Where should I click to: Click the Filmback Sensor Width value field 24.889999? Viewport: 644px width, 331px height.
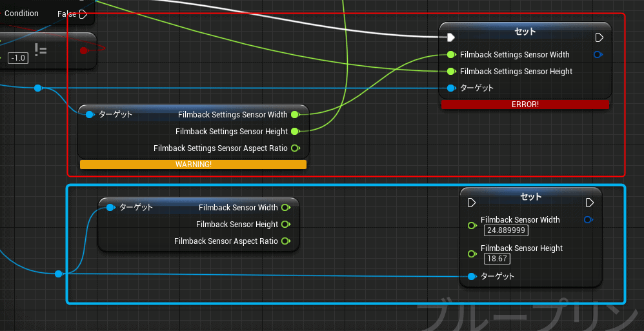point(506,230)
